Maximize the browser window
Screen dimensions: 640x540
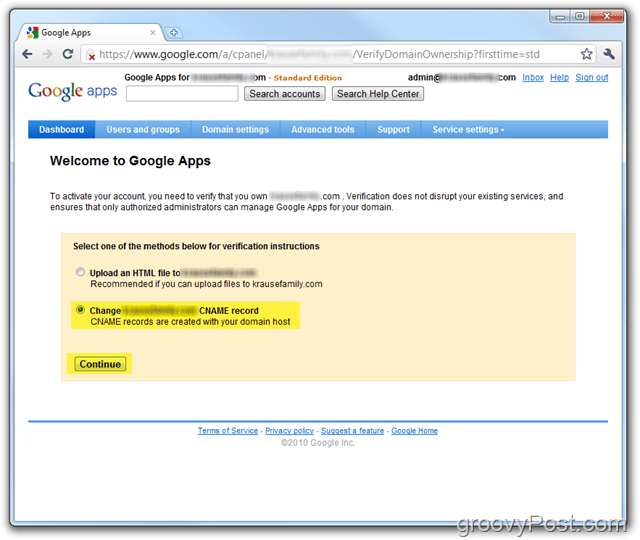click(580, 17)
